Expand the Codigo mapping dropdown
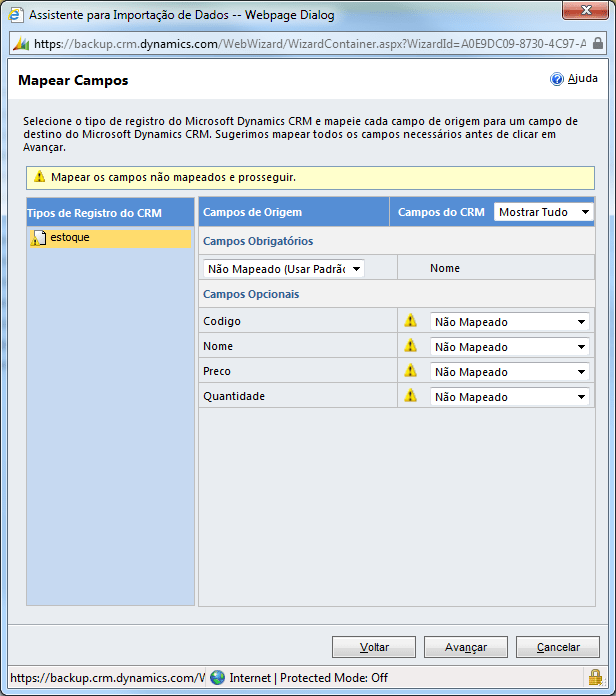The image size is (616, 696). pos(509,321)
